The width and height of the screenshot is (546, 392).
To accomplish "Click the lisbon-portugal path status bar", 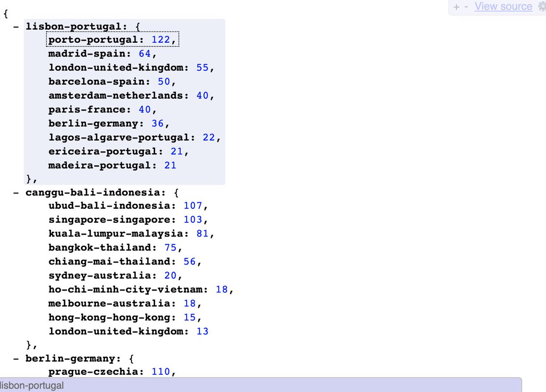I will click(261, 385).
